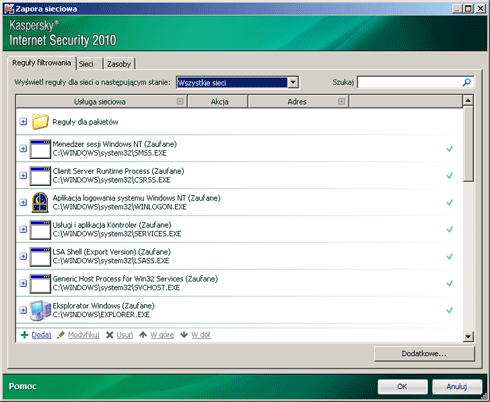Cancel with the Anuluj button

[457, 387]
